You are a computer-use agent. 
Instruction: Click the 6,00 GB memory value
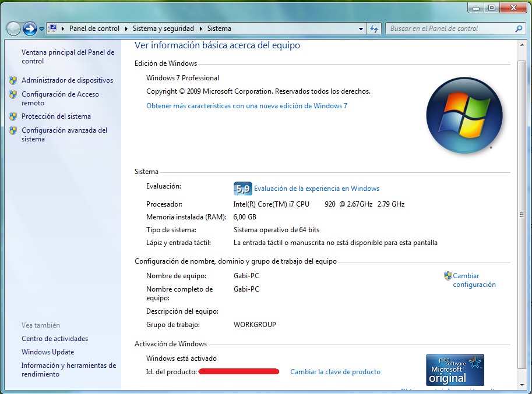(245, 217)
